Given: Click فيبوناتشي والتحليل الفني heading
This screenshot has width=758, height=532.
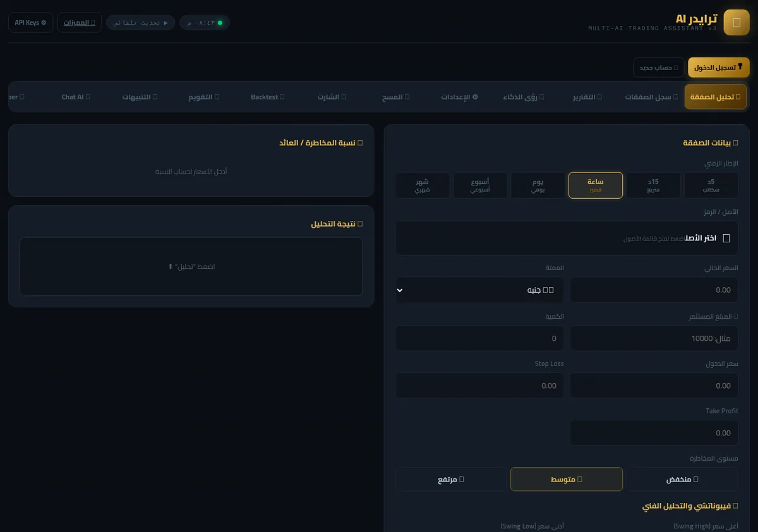Looking at the screenshot, I should pyautogui.click(x=690, y=506).
